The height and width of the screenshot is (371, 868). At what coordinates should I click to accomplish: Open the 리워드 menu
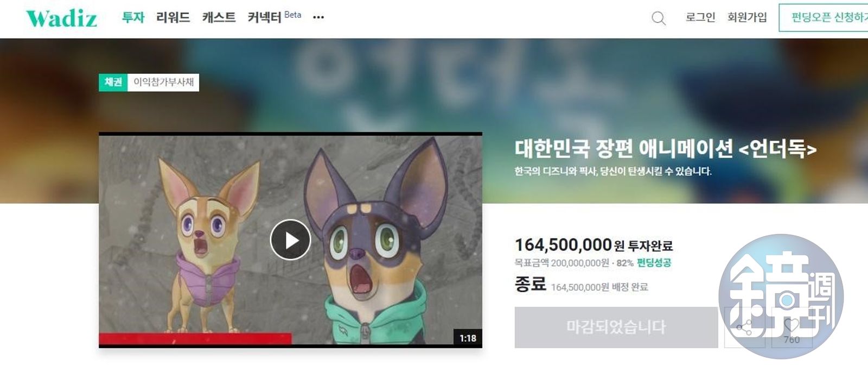[x=173, y=17]
